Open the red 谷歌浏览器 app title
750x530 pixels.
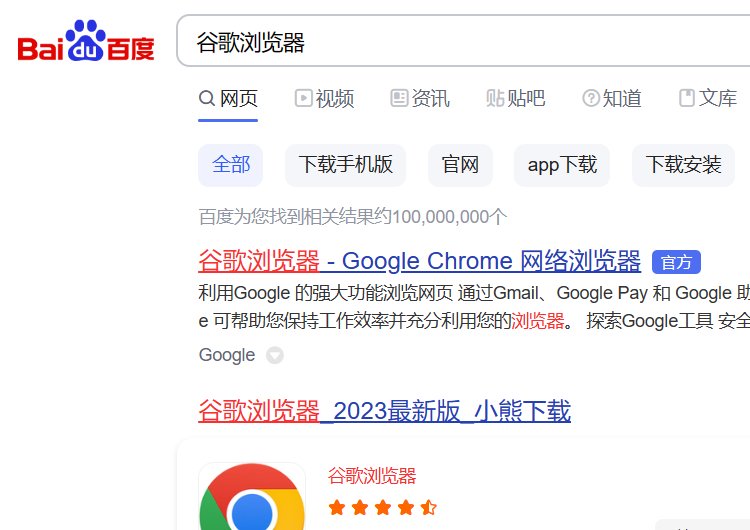[x=372, y=475]
